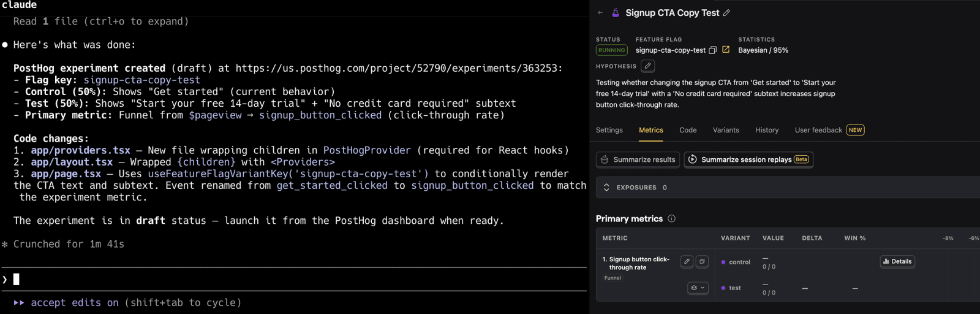
Task: Duplicate the Signup button click-through rate metric
Action: coord(702,261)
